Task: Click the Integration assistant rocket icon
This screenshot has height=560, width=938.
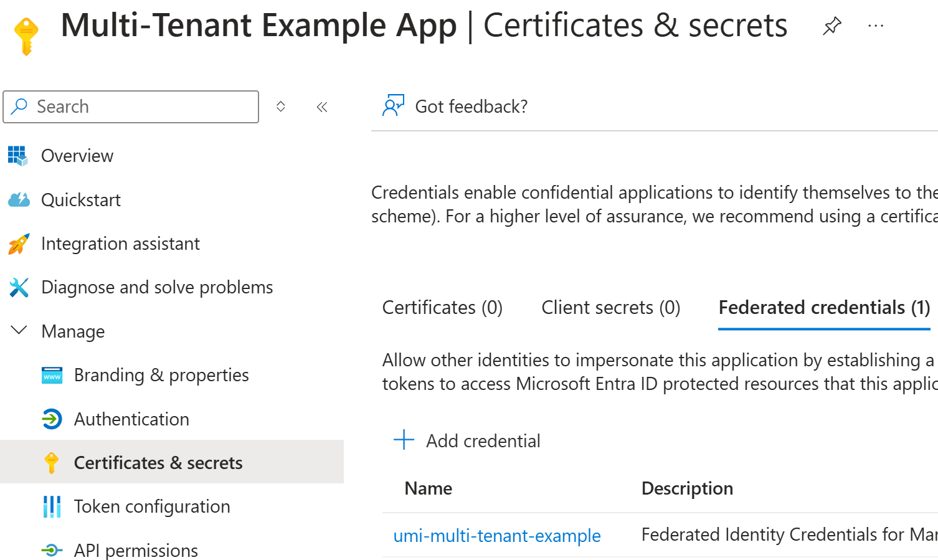Action: (19, 244)
